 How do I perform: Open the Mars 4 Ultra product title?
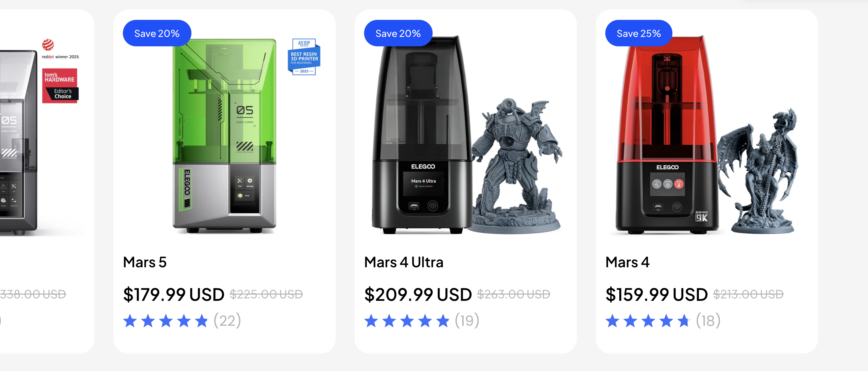click(x=404, y=262)
